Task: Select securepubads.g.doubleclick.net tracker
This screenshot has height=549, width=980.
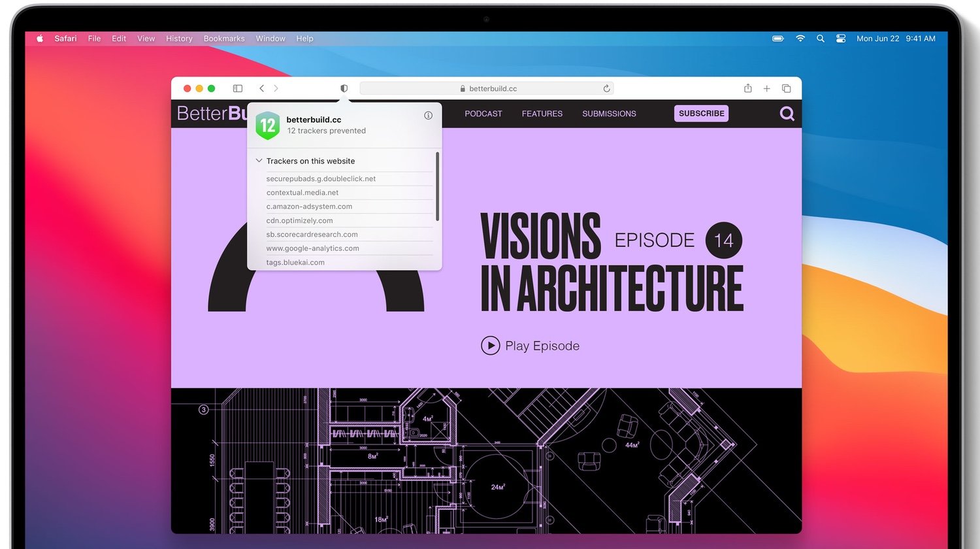Action: (321, 178)
